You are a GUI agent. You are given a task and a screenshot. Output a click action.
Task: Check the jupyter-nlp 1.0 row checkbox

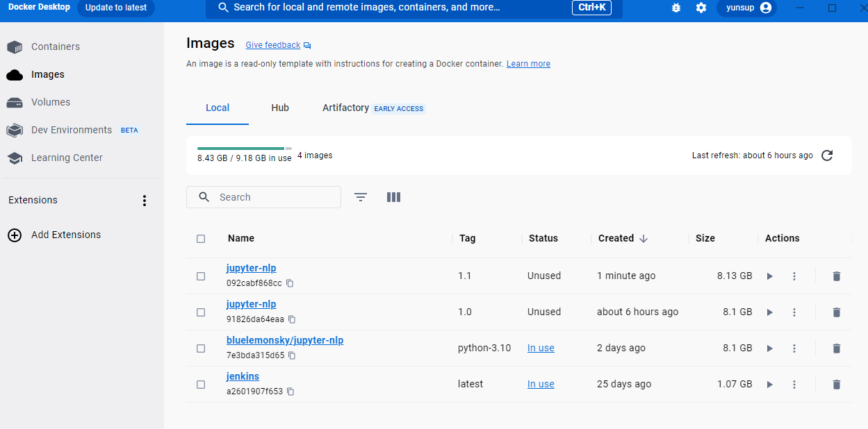coord(201,312)
